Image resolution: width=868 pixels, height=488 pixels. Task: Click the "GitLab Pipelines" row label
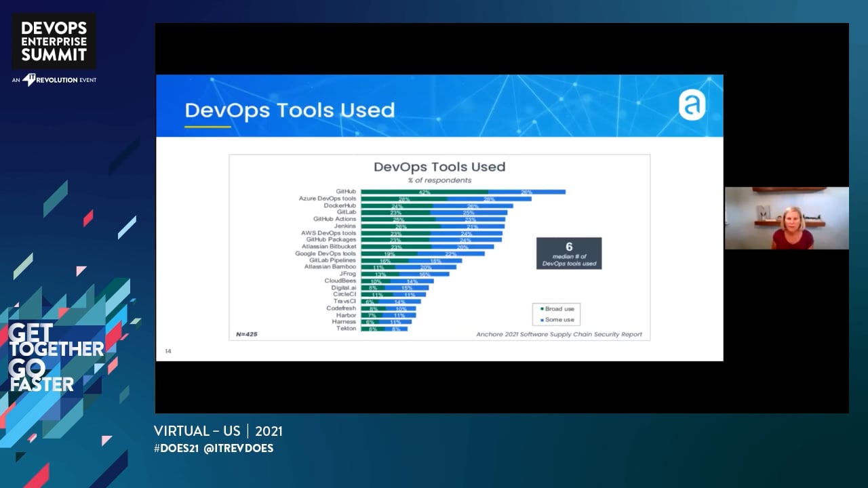pos(332,260)
